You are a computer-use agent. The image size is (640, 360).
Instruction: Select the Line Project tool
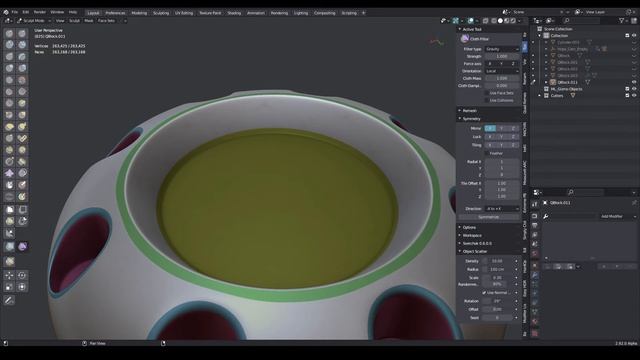[x=9, y=233]
